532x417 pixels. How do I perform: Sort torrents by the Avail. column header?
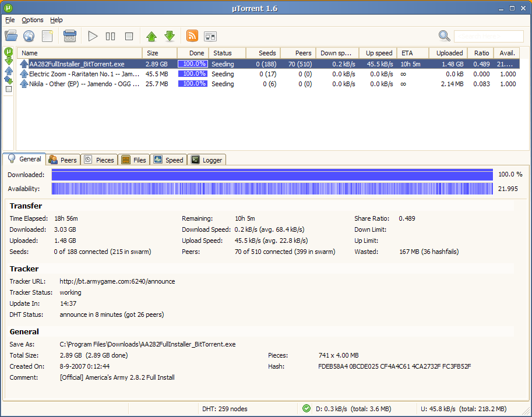(x=506, y=53)
